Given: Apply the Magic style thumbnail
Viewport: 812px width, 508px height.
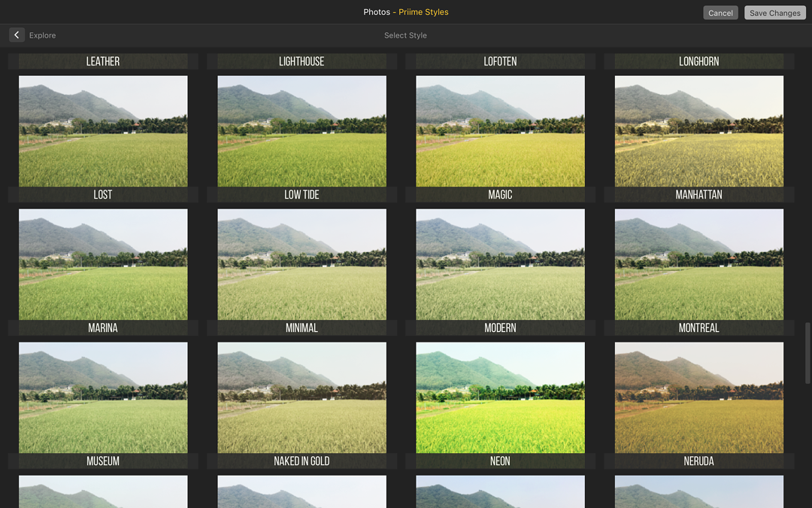Looking at the screenshot, I should [500, 131].
